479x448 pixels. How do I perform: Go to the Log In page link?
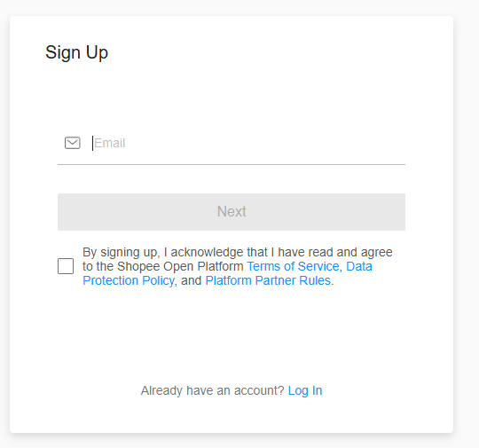[x=305, y=390]
